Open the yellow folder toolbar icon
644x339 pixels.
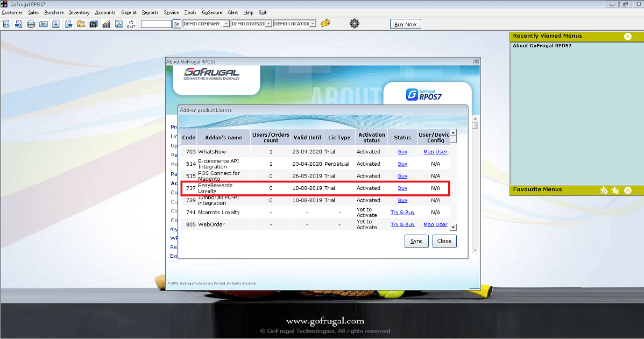81,24
